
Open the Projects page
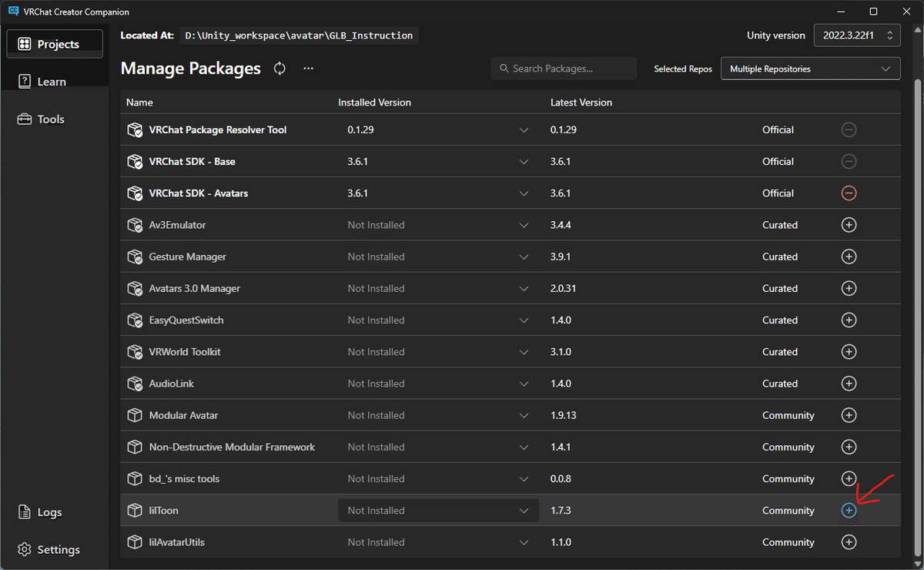coord(55,44)
